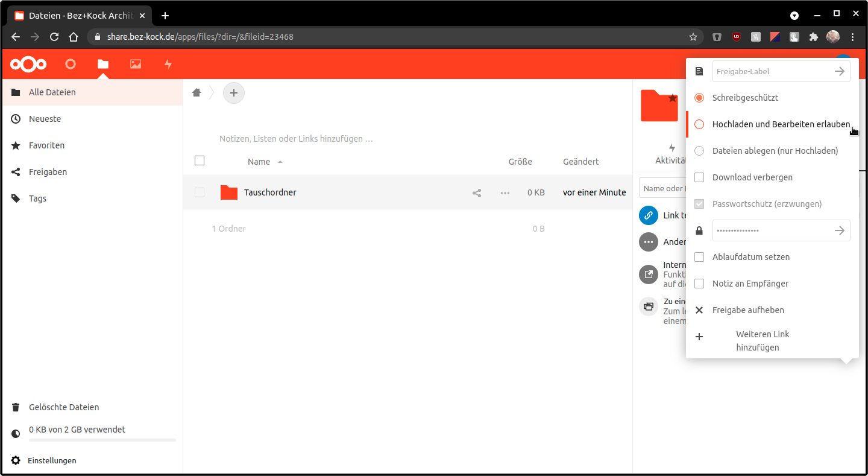Expand the Einstellungen section in sidebar
The width and height of the screenshot is (868, 476).
52,460
